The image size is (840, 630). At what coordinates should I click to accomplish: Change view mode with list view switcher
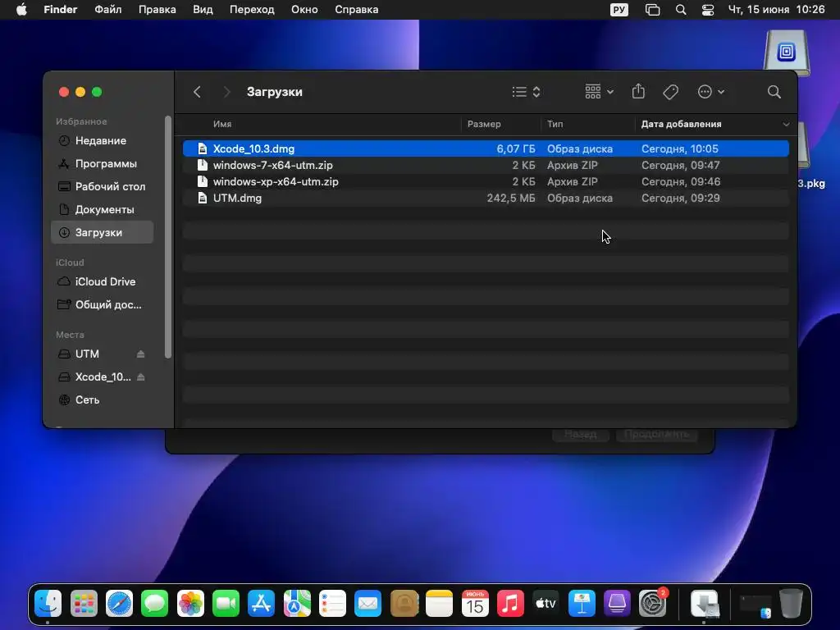(x=526, y=92)
